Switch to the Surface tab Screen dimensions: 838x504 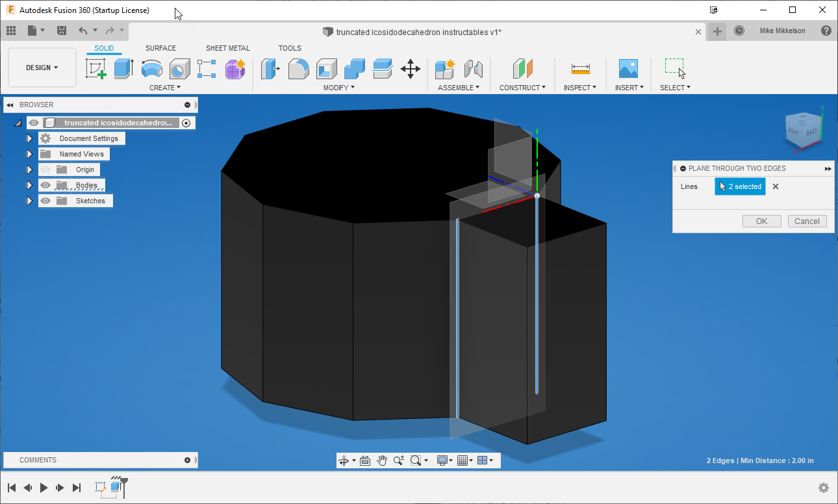(160, 47)
